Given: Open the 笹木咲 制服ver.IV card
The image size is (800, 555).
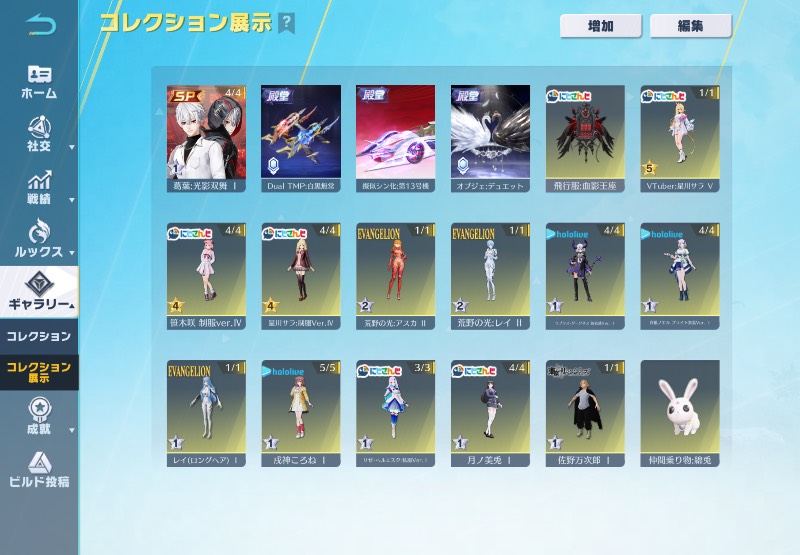Looking at the screenshot, I should 206,276.
